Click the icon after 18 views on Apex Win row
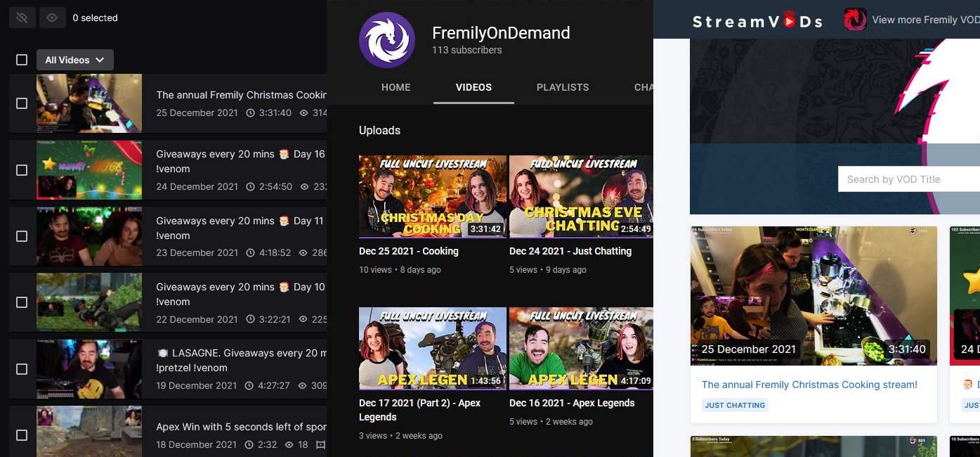980x457 pixels. (321, 444)
